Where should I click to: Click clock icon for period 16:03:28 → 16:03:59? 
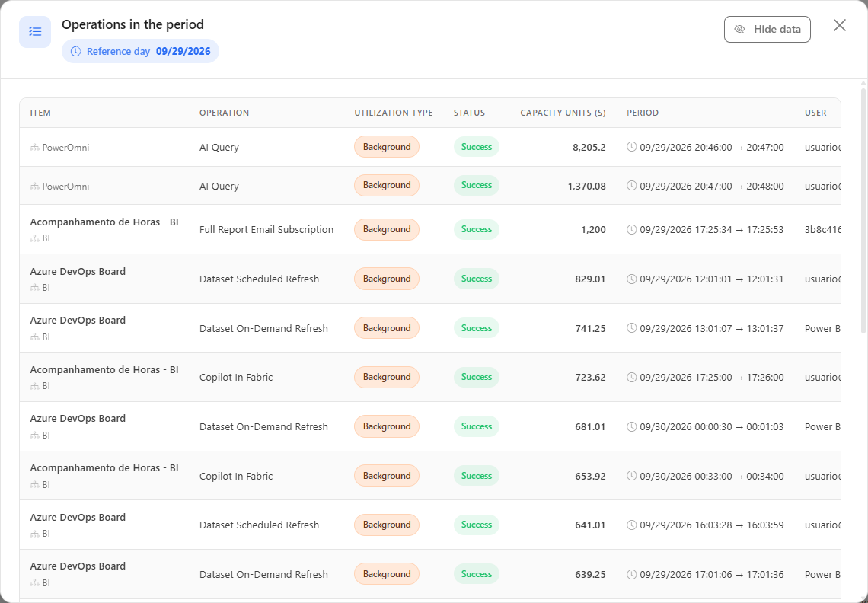pos(632,525)
